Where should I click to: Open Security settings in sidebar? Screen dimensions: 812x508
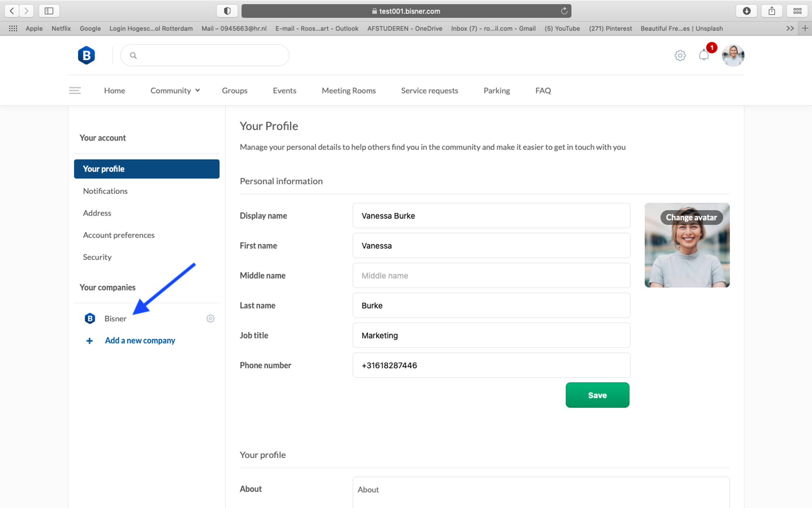tap(97, 257)
